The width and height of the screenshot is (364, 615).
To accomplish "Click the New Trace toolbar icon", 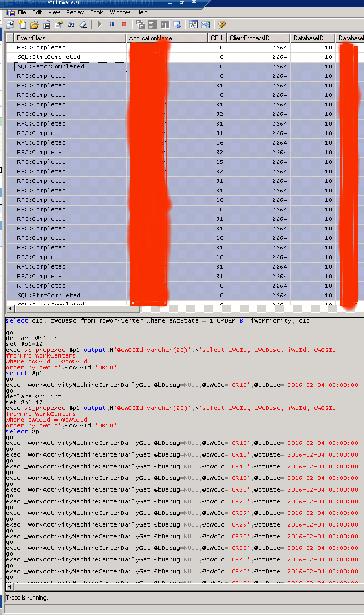I will coord(10,25).
